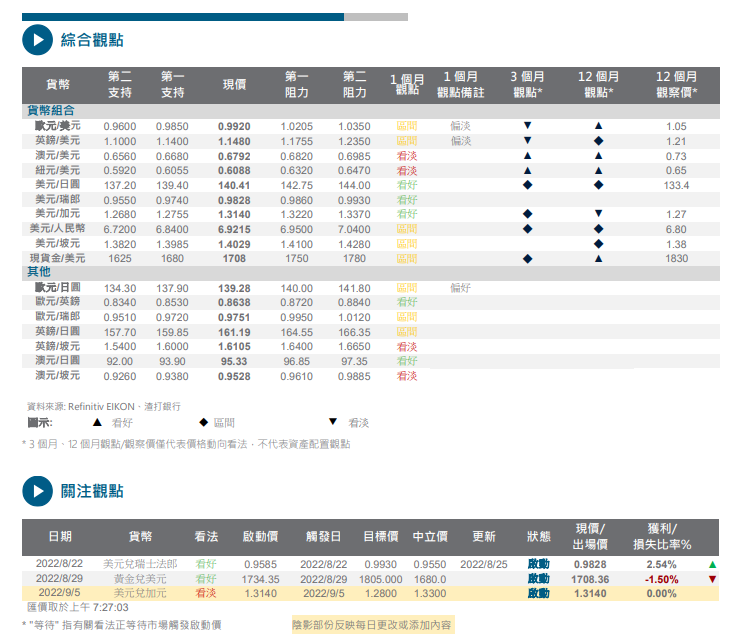Select the green up arrow in 美元兌瑞士法郎 row
The width and height of the screenshot is (733, 644).
pyautogui.click(x=712, y=564)
